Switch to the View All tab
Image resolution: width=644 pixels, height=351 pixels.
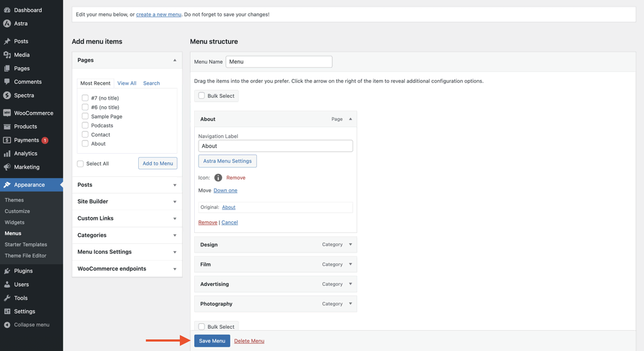point(127,83)
